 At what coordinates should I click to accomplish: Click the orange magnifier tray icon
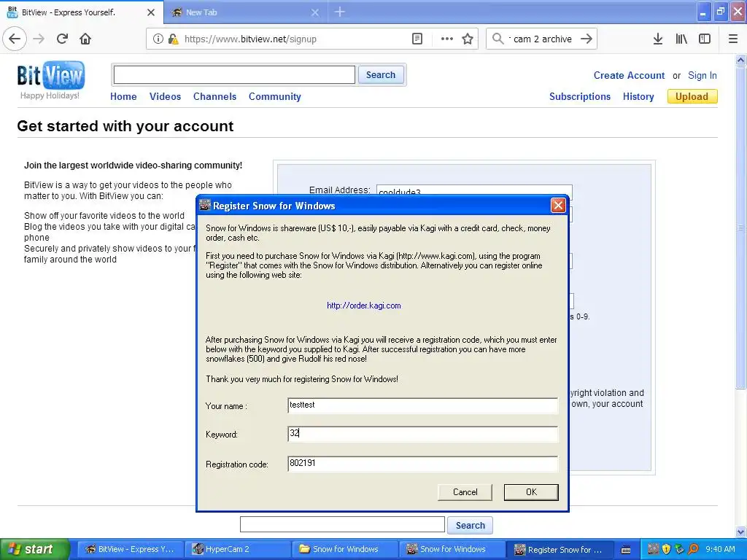(x=693, y=549)
